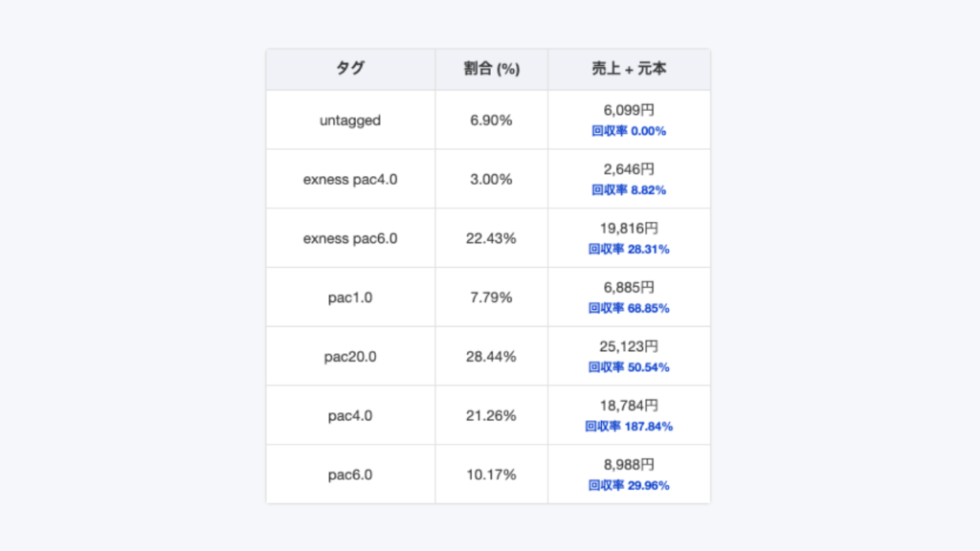980x551 pixels.
Task: Click the 回収率 0.00% link
Action: click(629, 131)
